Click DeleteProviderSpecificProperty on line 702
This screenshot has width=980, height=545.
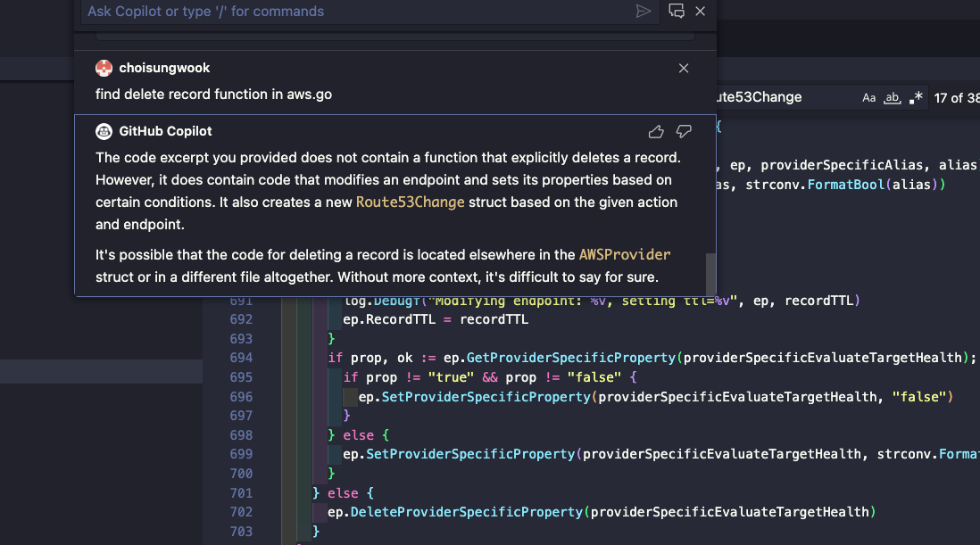click(466, 512)
